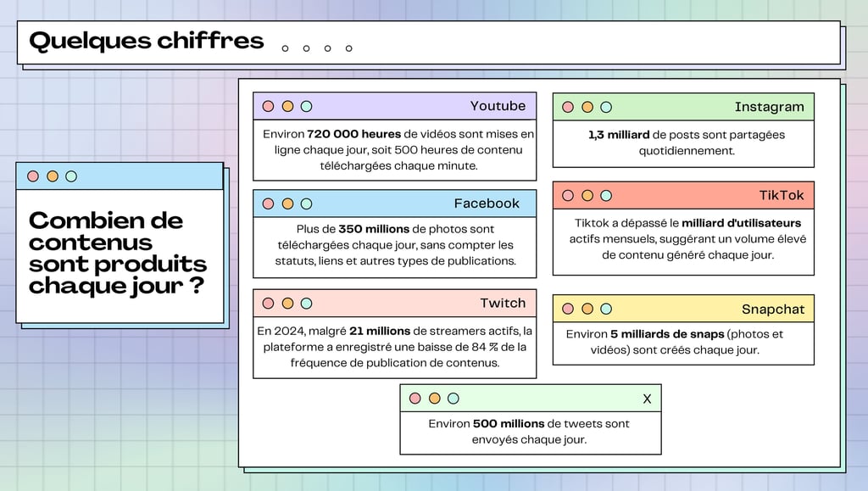Click the red dot on the TikTok card
This screenshot has width=868, height=491.
point(568,195)
